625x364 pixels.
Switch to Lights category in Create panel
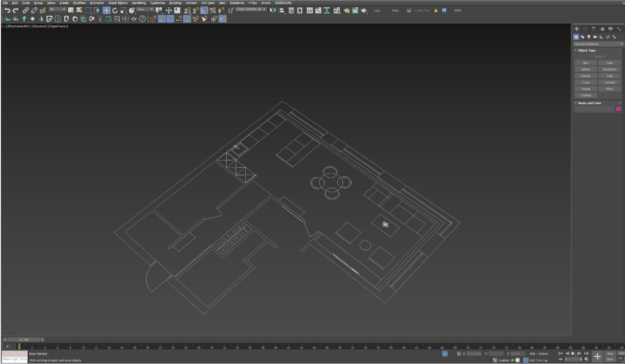tap(589, 37)
